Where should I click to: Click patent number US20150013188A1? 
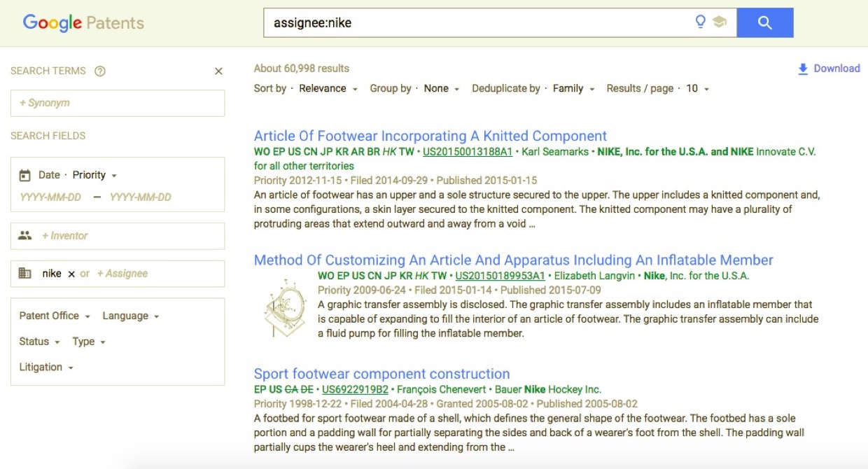468,152
